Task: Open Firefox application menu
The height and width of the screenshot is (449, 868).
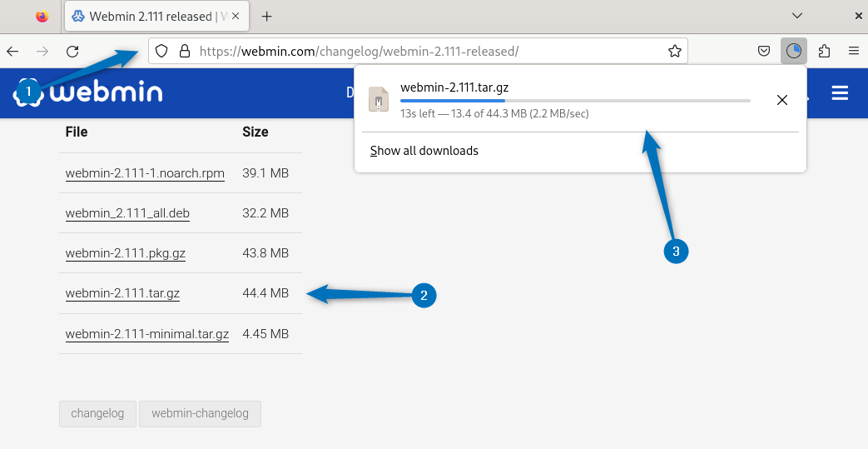Action: pyautogui.click(x=854, y=51)
